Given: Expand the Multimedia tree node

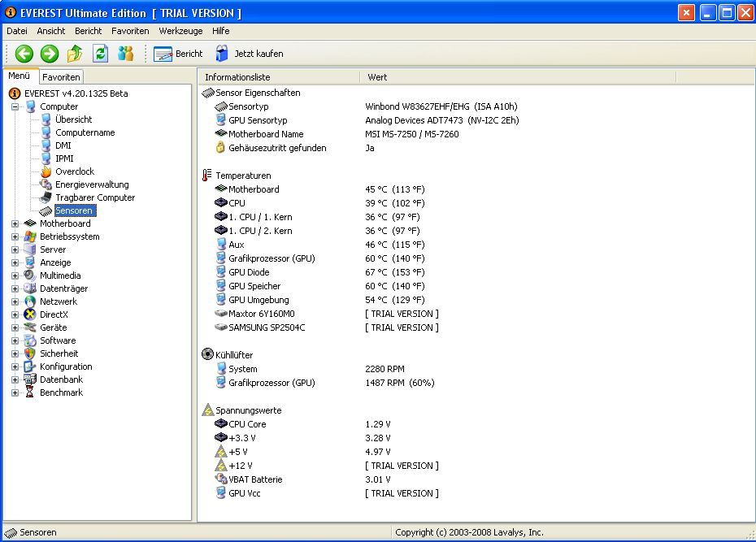Looking at the screenshot, I should click(15, 275).
